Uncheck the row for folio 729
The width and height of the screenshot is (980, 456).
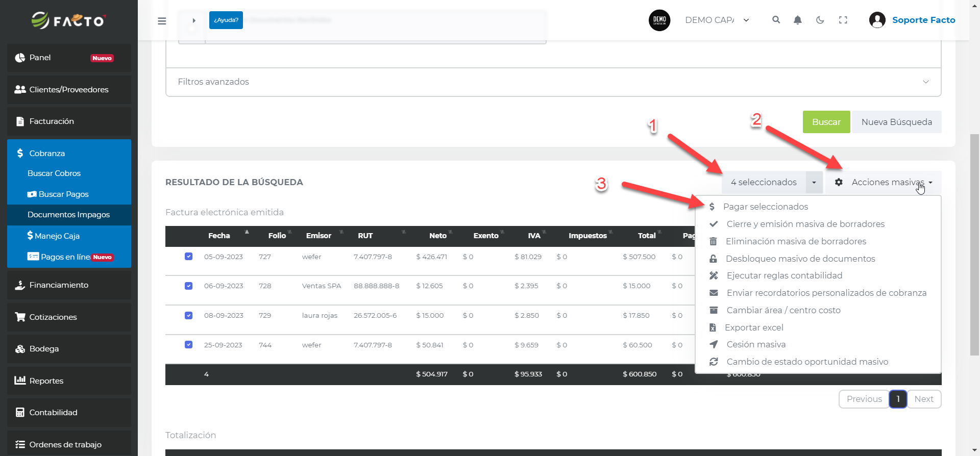pyautogui.click(x=188, y=315)
